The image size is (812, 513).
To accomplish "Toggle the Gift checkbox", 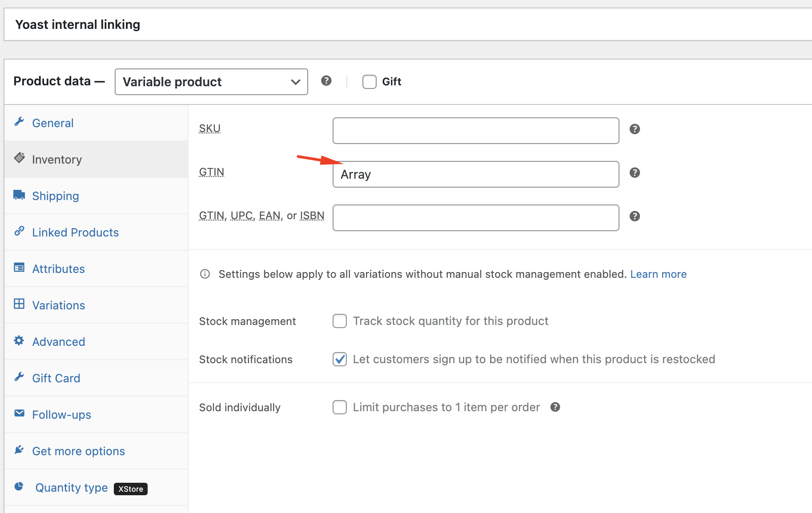I will 370,82.
